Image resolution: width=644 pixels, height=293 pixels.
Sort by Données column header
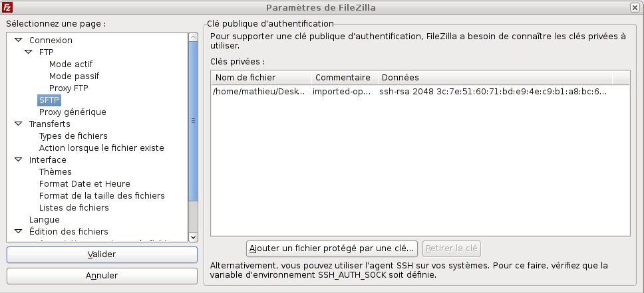click(x=495, y=77)
